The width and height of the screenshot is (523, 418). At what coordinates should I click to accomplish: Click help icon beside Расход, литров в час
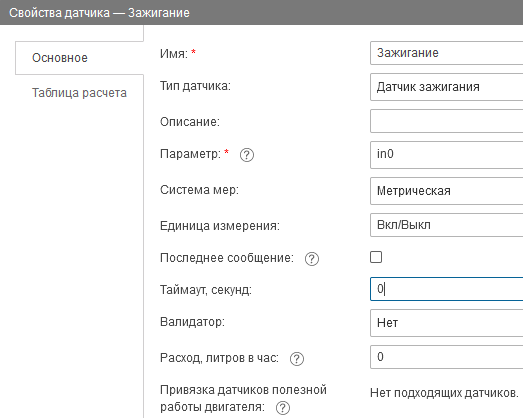[297, 359]
